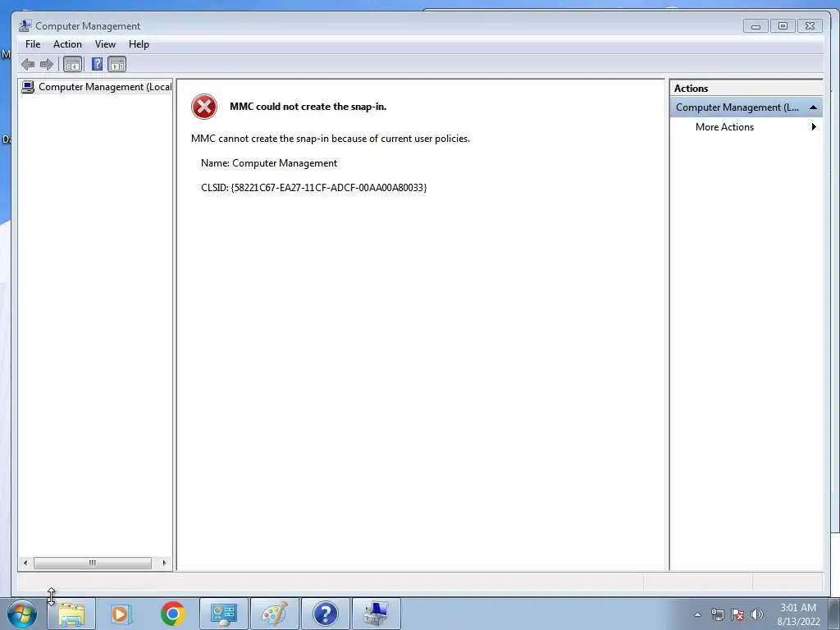
Task: Click the Back arrow toolbar icon
Action: coord(28,65)
